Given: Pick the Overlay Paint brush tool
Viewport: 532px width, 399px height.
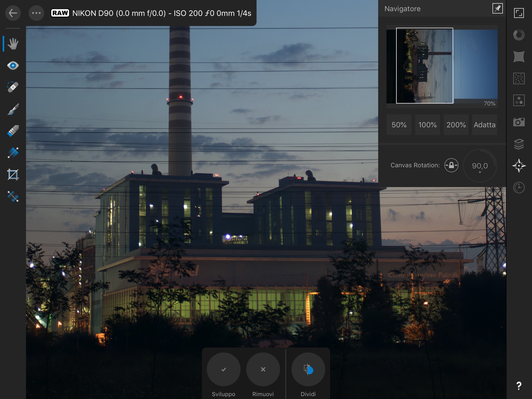Looking at the screenshot, I should [x=13, y=109].
